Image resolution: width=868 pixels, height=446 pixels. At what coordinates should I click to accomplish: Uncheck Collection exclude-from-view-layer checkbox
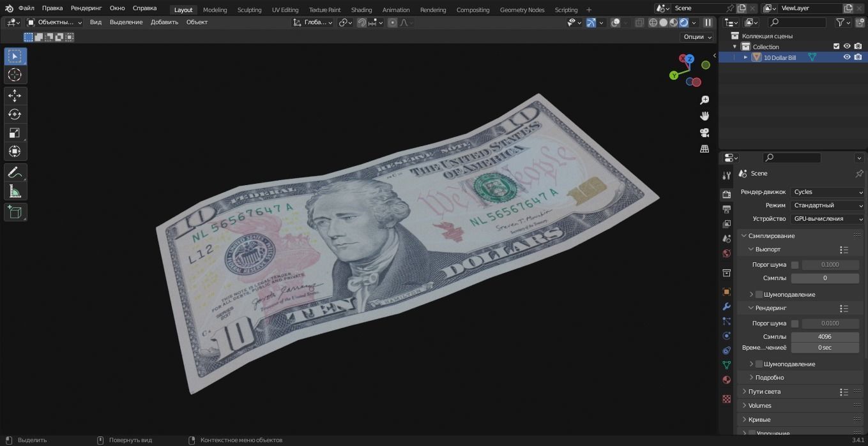pyautogui.click(x=836, y=47)
